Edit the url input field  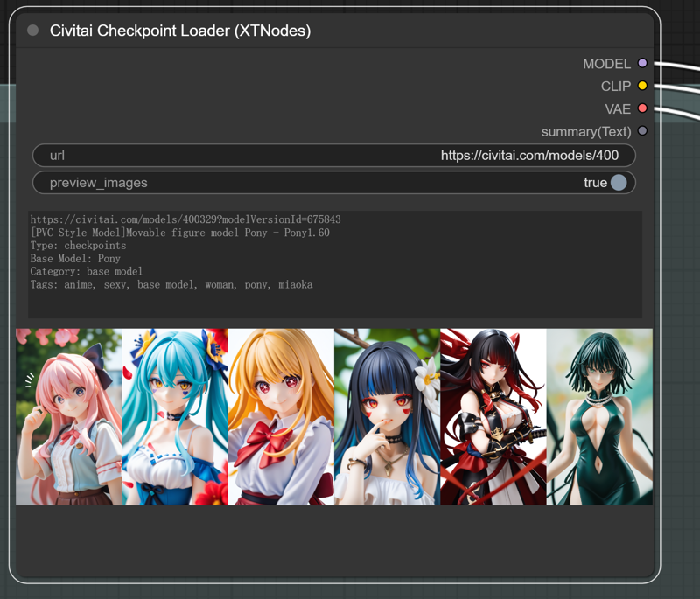pos(334,156)
